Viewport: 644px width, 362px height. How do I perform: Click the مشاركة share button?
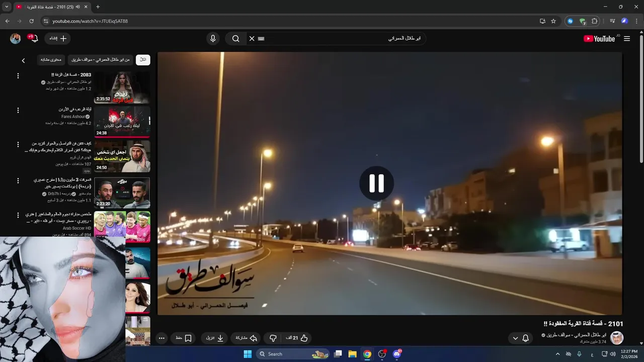coord(247,338)
